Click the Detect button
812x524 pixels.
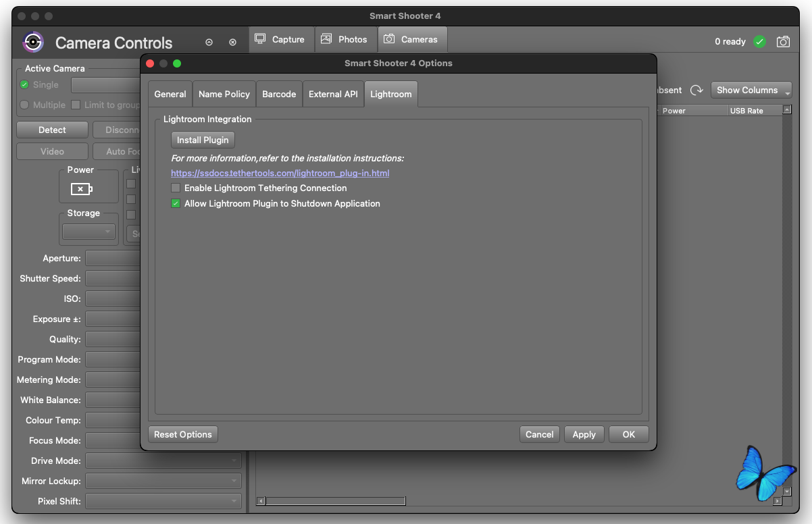point(52,130)
